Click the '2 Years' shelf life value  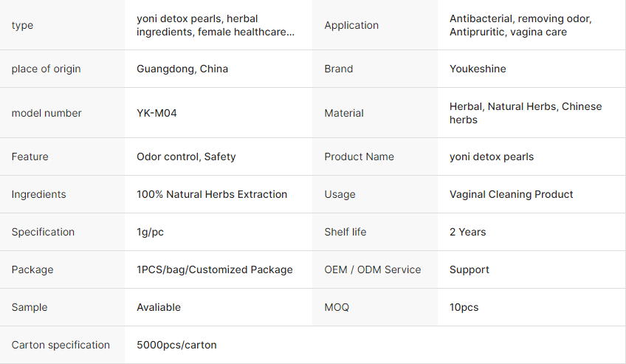[x=468, y=232]
